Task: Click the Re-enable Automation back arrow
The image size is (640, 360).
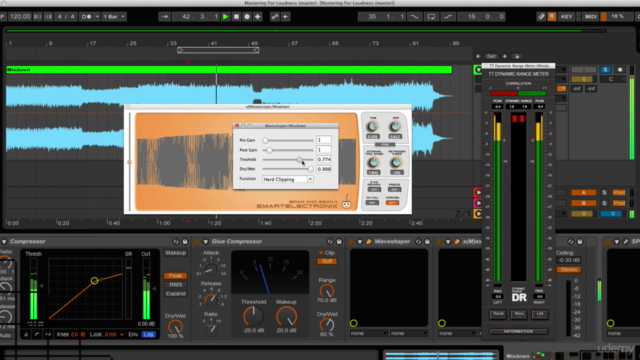Action: [286, 17]
